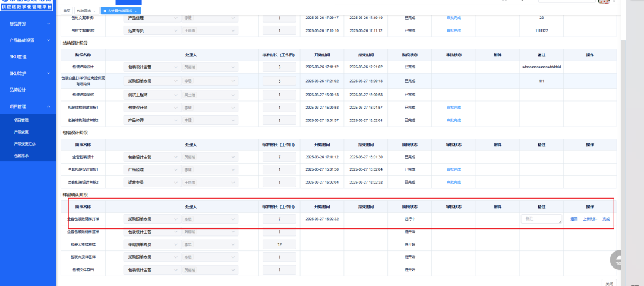
Task: Close the 去处理包装需求 tab
Action: [136, 11]
